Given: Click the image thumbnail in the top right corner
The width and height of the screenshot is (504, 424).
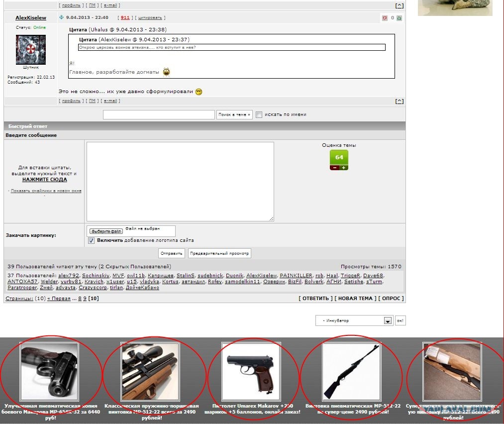Looking at the screenshot, I should coord(455,8).
